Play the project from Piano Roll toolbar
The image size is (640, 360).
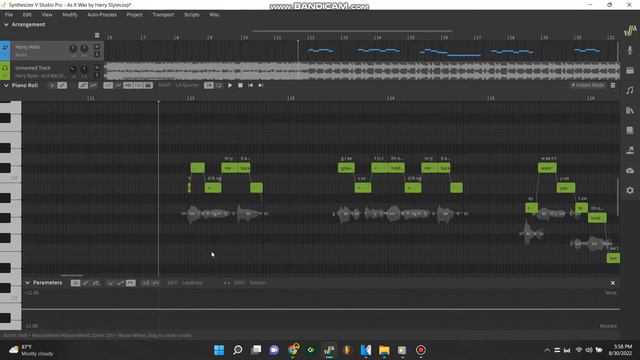tap(230, 85)
